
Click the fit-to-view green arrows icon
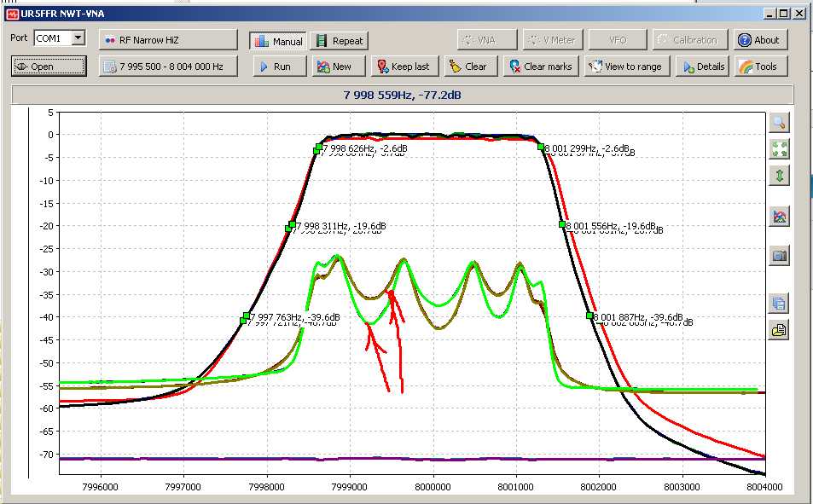coord(778,149)
